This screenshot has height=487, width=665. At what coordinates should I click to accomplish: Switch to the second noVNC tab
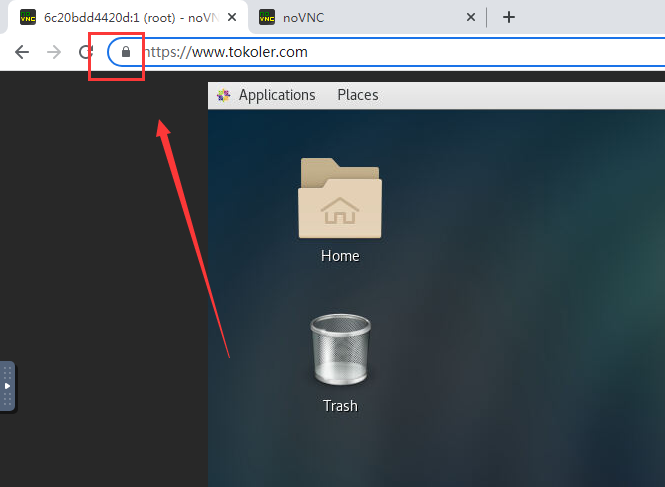coord(367,17)
